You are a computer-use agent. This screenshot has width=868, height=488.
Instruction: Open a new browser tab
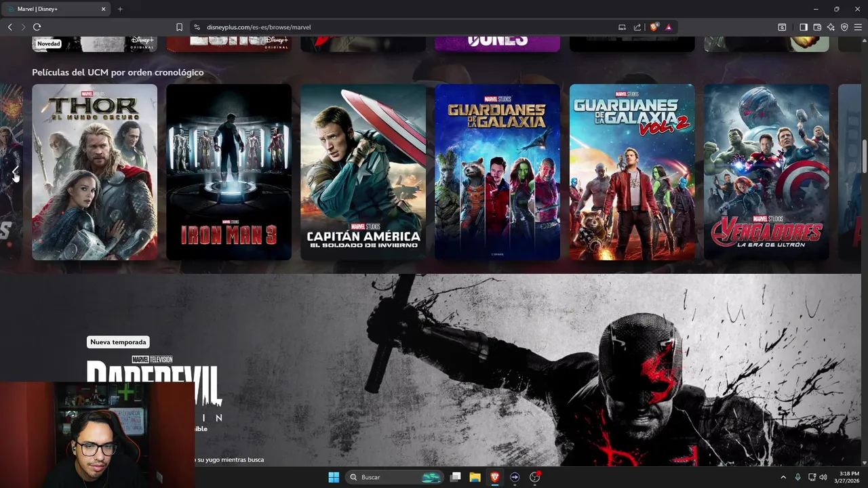120,9
